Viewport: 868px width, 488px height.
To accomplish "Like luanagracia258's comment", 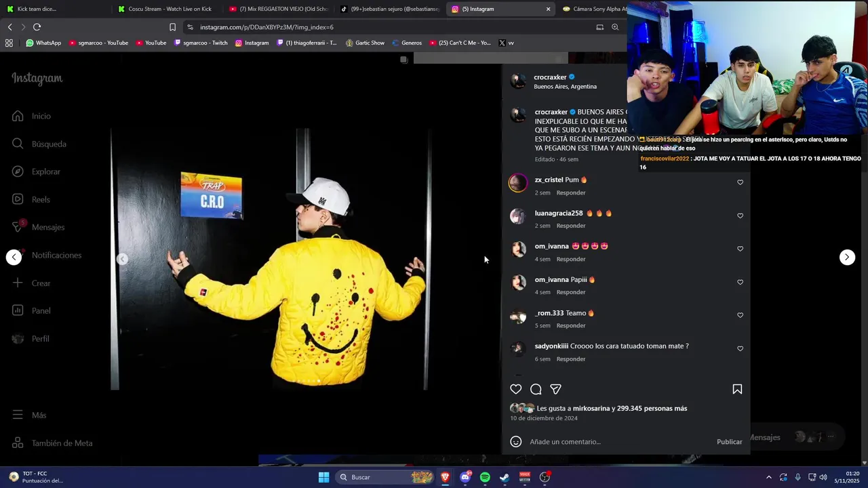I will pos(740,216).
